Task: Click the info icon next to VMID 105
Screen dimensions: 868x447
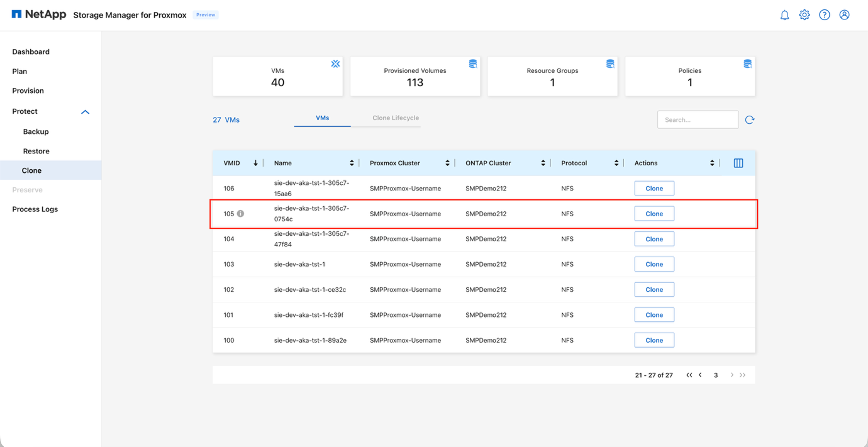Action: point(240,213)
